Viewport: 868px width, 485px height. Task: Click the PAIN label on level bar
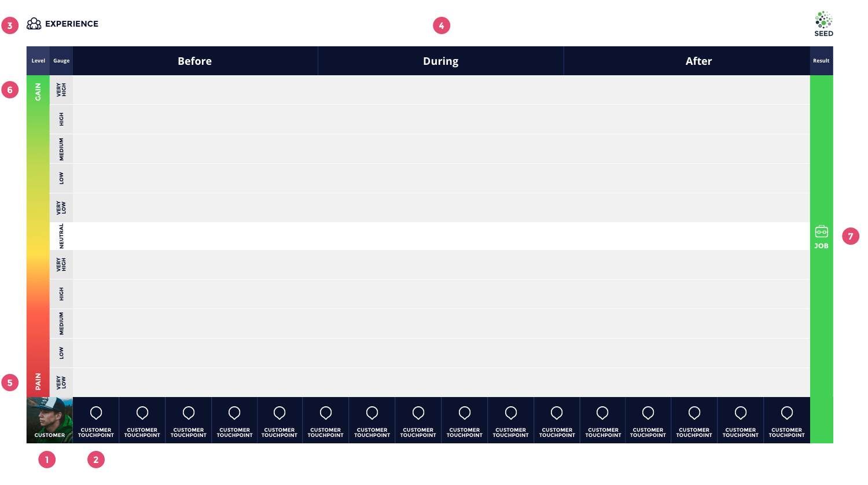click(x=38, y=381)
